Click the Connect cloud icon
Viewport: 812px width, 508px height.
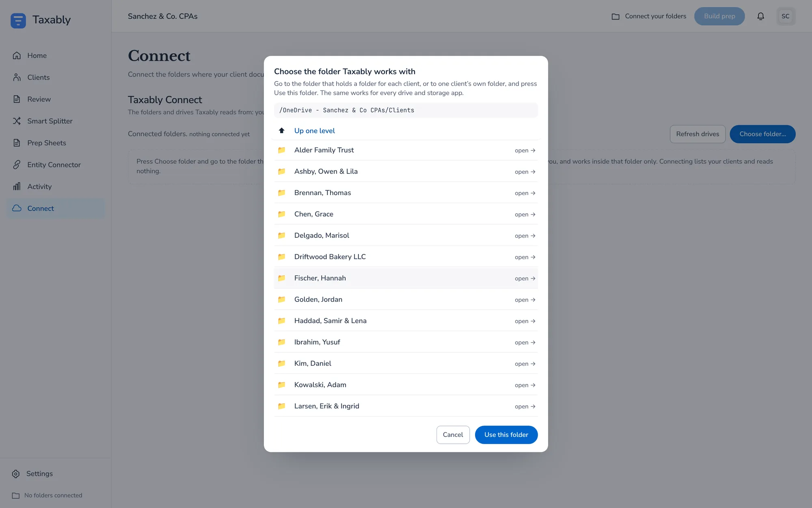click(x=17, y=208)
